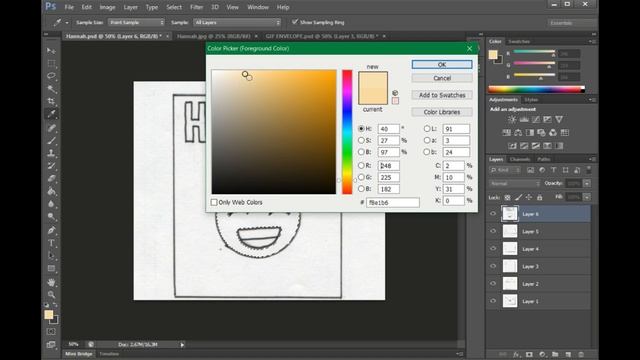Hide Layer 5 with its eye icon
This screenshot has height=360, width=640.
(493, 231)
